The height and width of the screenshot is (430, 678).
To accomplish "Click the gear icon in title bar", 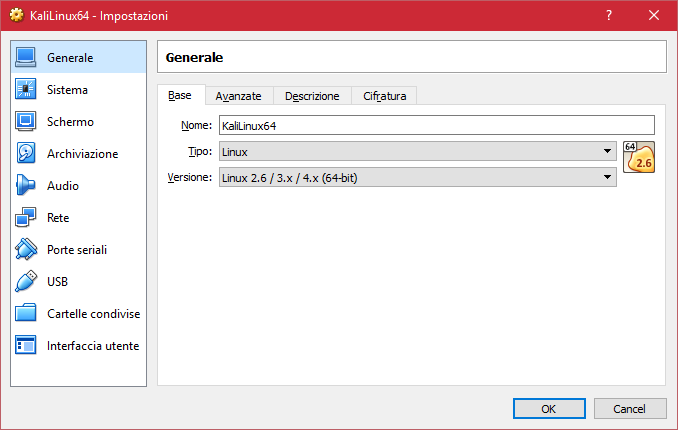I will click(16, 16).
